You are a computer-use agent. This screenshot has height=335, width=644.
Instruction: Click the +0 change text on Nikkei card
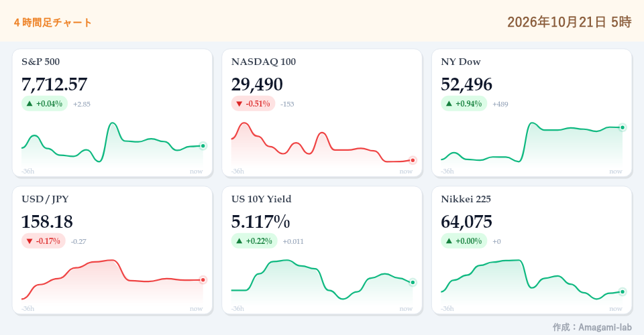click(x=497, y=241)
